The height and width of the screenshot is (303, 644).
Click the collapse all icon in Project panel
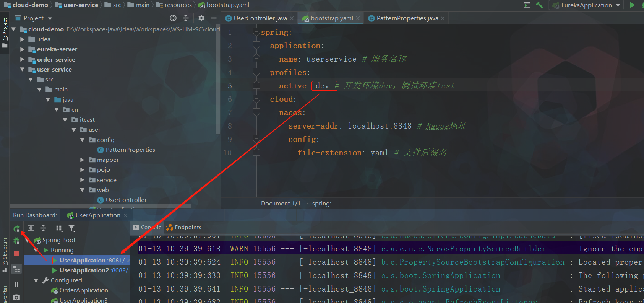186,18
